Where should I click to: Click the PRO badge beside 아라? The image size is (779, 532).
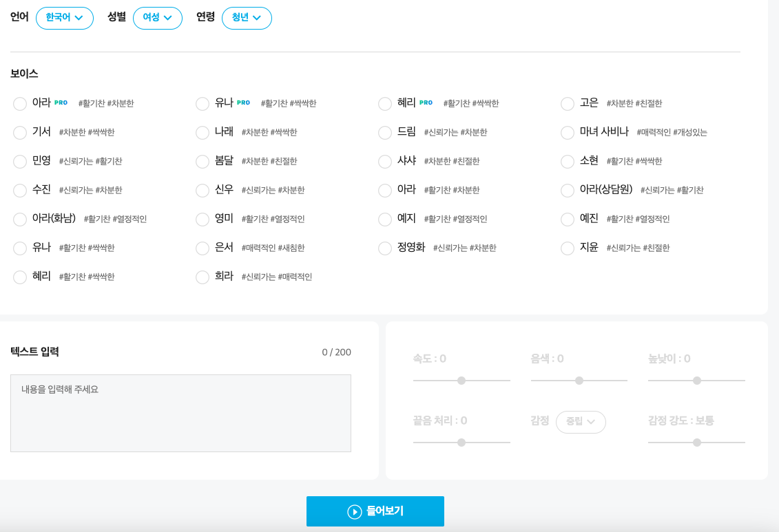61,103
